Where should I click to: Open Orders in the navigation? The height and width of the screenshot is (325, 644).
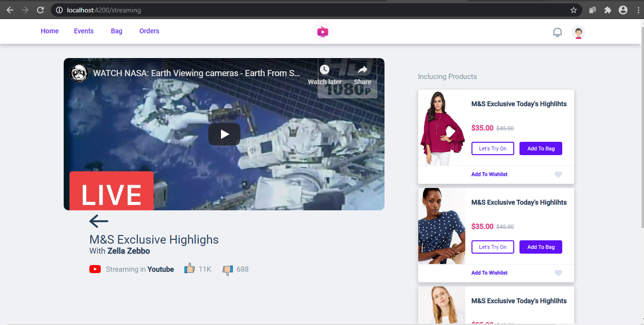[x=149, y=31]
